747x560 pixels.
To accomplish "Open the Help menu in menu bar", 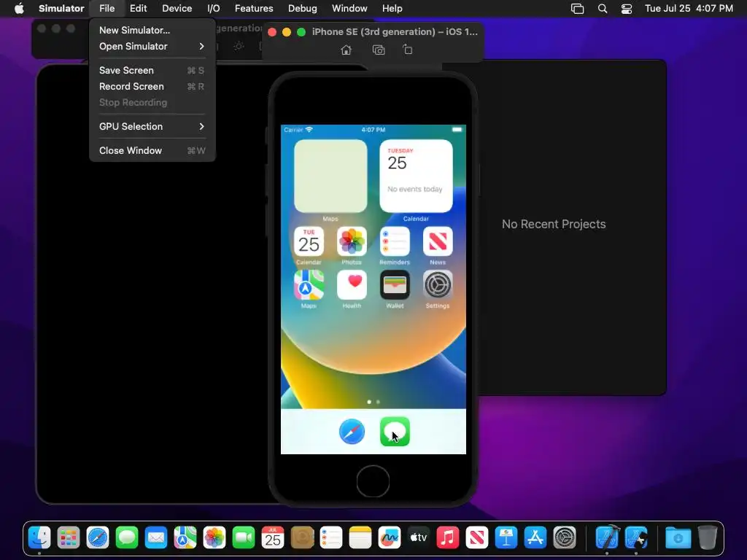I will pos(392,8).
